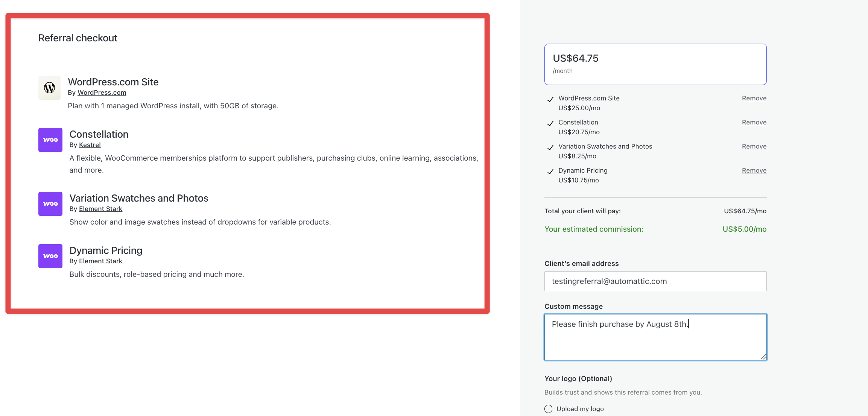Grab the custom message resize handle

pyautogui.click(x=763, y=357)
